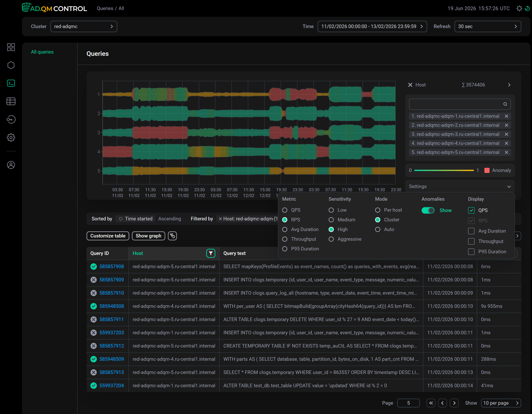Remove host red-adqmc-adqm-4 from list
The width and height of the screenshot is (532, 414).
[506, 143]
